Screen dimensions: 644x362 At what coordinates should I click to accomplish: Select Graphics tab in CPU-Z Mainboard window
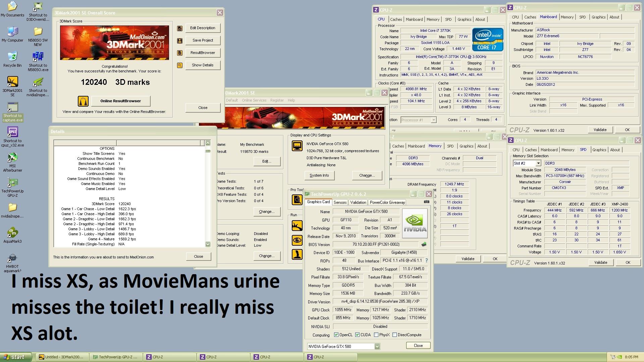coord(598,17)
